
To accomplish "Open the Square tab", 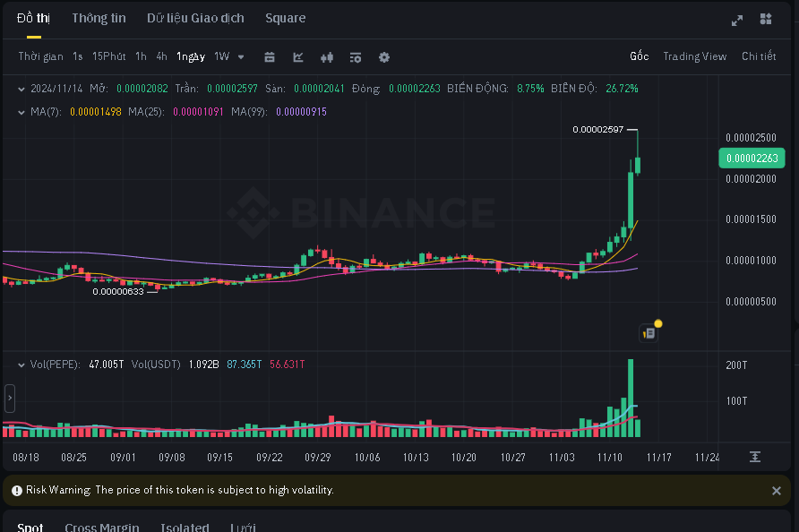I will point(286,18).
